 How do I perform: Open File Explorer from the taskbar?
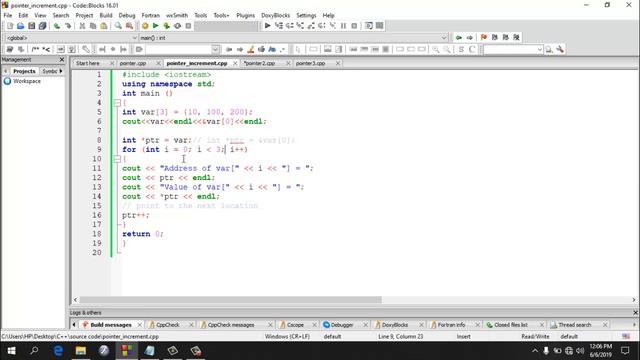[80, 351]
